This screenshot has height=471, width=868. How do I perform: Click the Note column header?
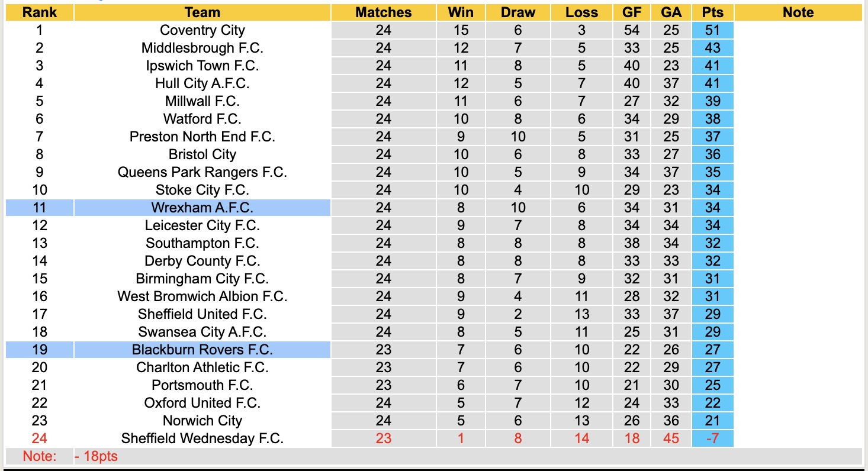(x=798, y=12)
